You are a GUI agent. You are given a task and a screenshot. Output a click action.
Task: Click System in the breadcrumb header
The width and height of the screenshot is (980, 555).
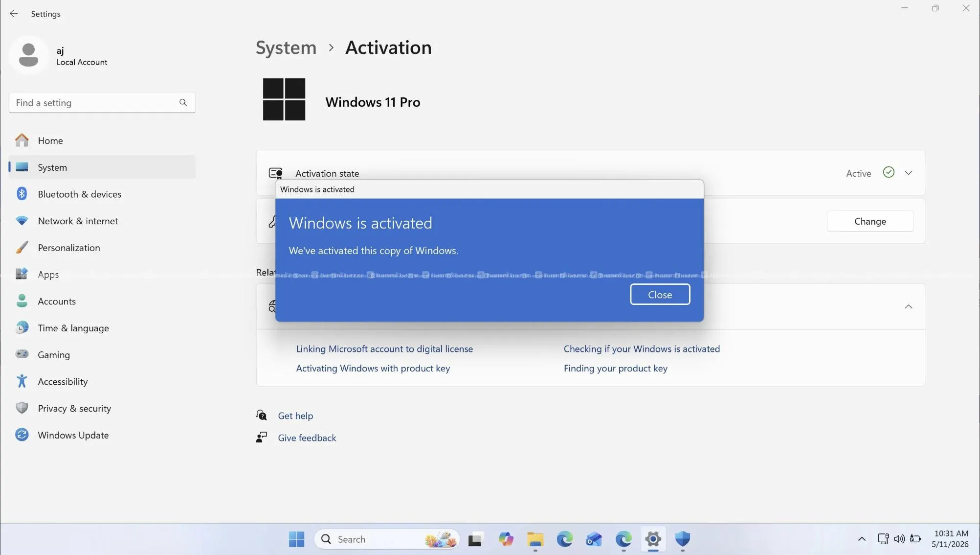(286, 47)
